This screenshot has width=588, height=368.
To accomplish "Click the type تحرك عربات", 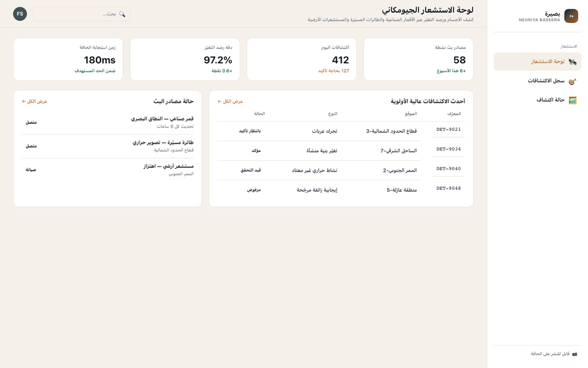I will tap(324, 131).
